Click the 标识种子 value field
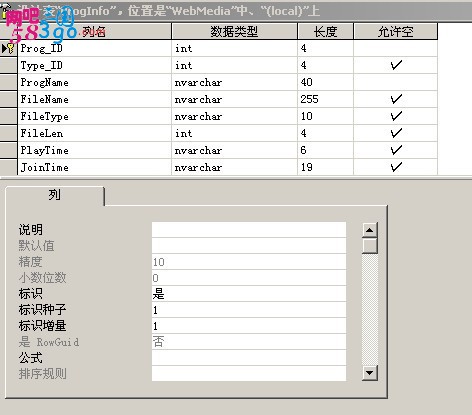The width and height of the screenshot is (472, 415). pyautogui.click(x=249, y=310)
